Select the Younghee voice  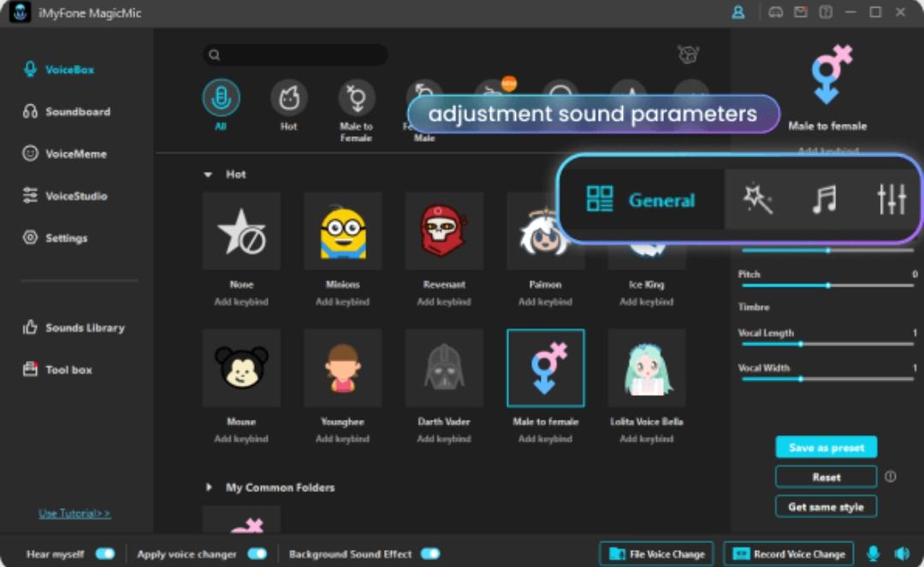tap(343, 368)
